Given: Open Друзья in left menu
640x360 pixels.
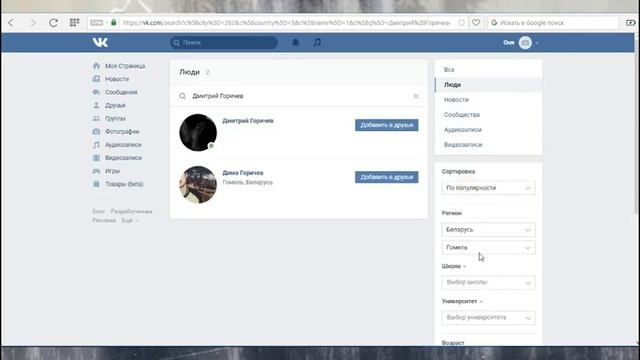Looking at the screenshot, I should (115, 105).
